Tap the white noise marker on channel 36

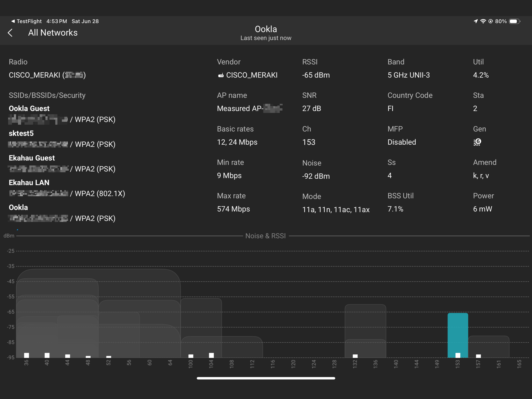[26, 355]
